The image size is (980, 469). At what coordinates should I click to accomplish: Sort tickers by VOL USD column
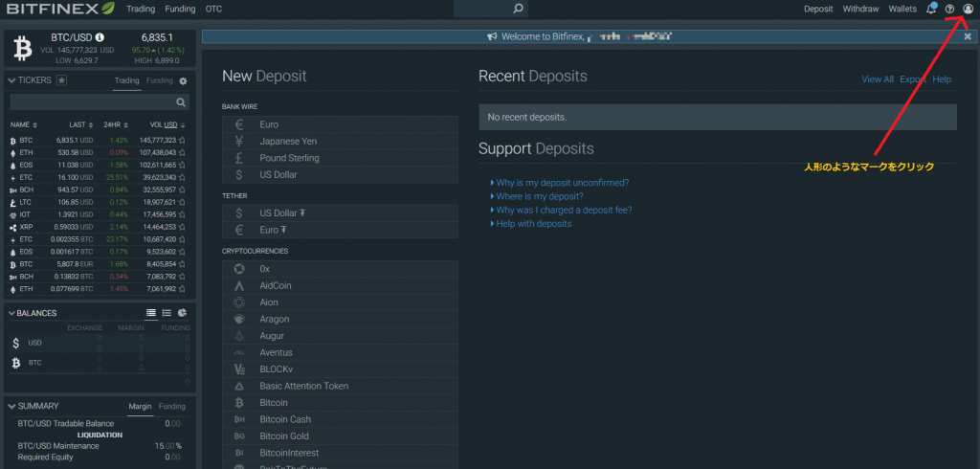coord(167,125)
